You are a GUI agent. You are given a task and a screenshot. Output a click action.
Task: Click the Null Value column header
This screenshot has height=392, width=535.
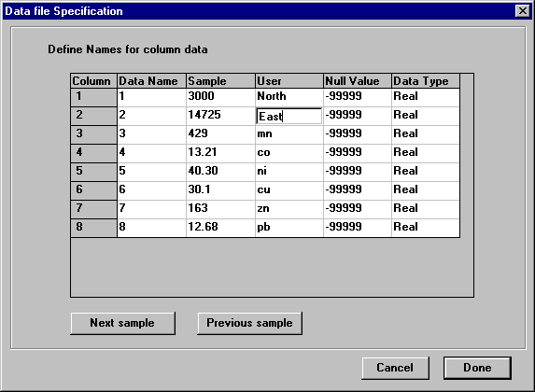click(x=358, y=81)
